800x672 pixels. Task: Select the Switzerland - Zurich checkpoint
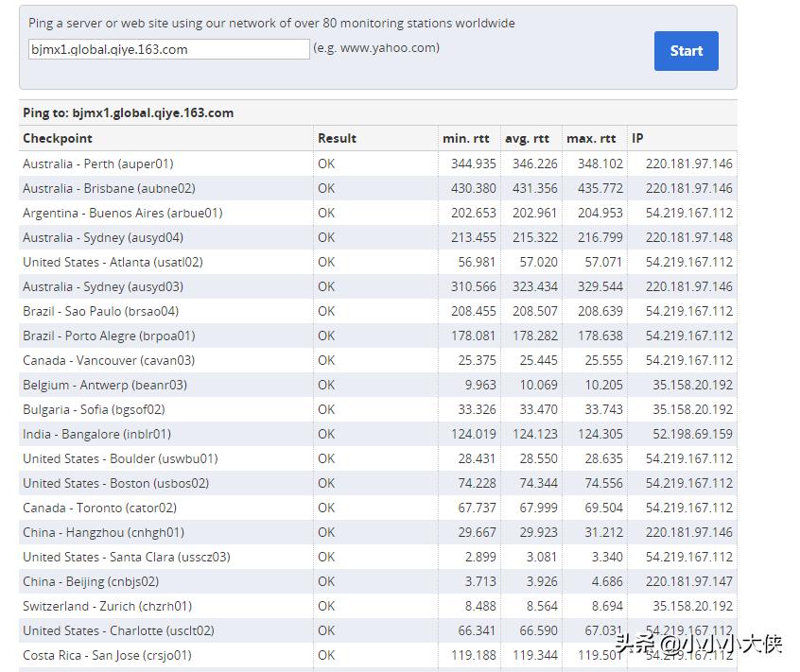click(108, 606)
